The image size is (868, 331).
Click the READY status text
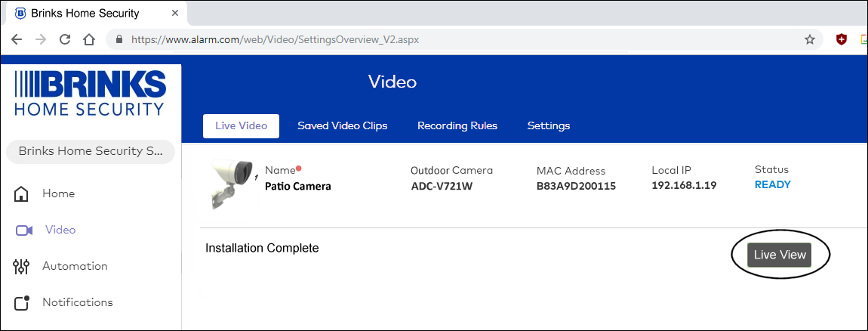click(x=773, y=184)
